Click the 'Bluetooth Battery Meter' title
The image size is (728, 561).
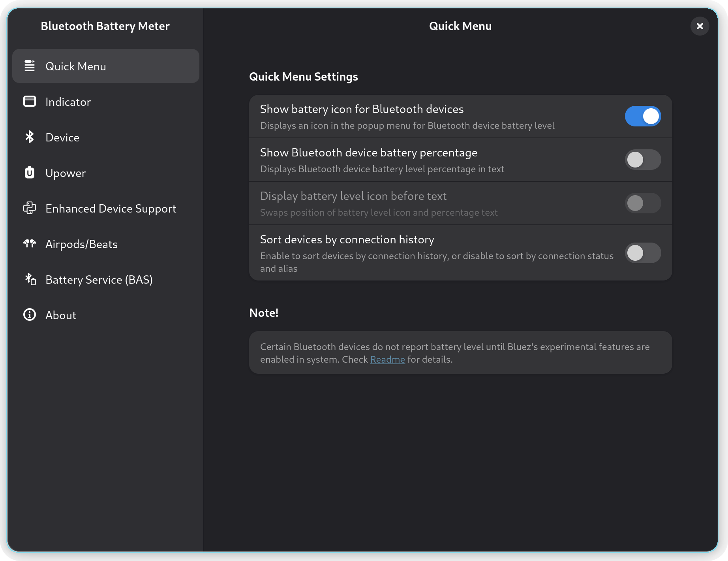coord(105,26)
